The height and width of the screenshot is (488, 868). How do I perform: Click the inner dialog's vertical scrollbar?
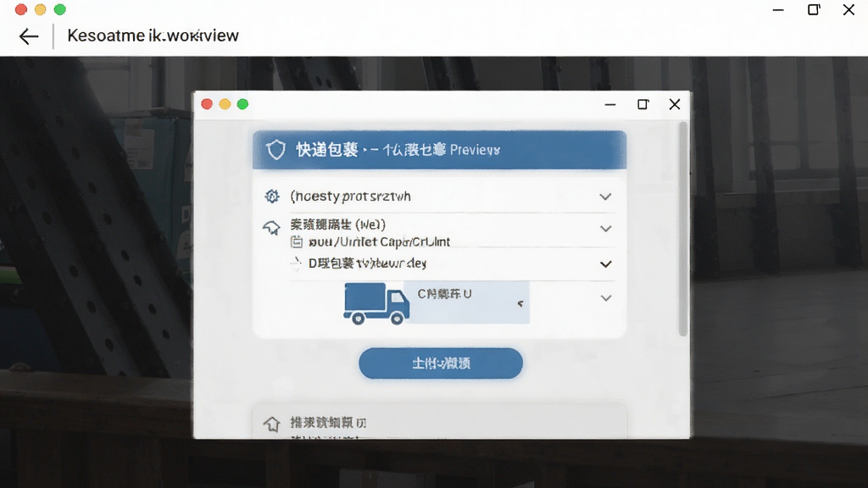pyautogui.click(x=683, y=229)
